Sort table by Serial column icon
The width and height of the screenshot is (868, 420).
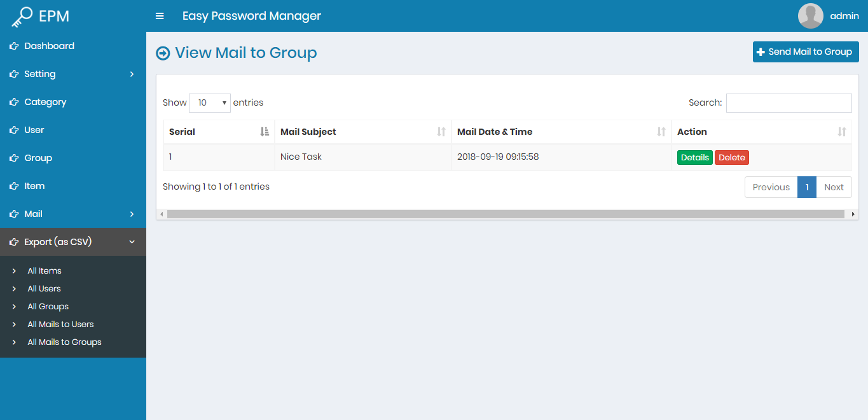coord(265,132)
